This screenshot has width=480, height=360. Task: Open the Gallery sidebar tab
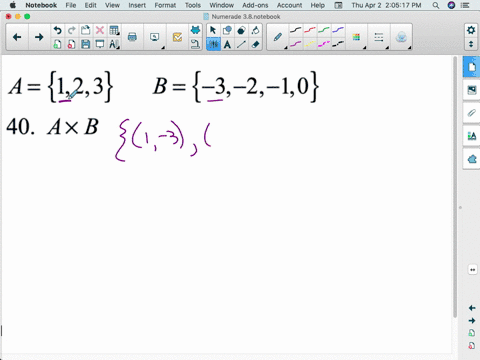pyautogui.click(x=472, y=90)
